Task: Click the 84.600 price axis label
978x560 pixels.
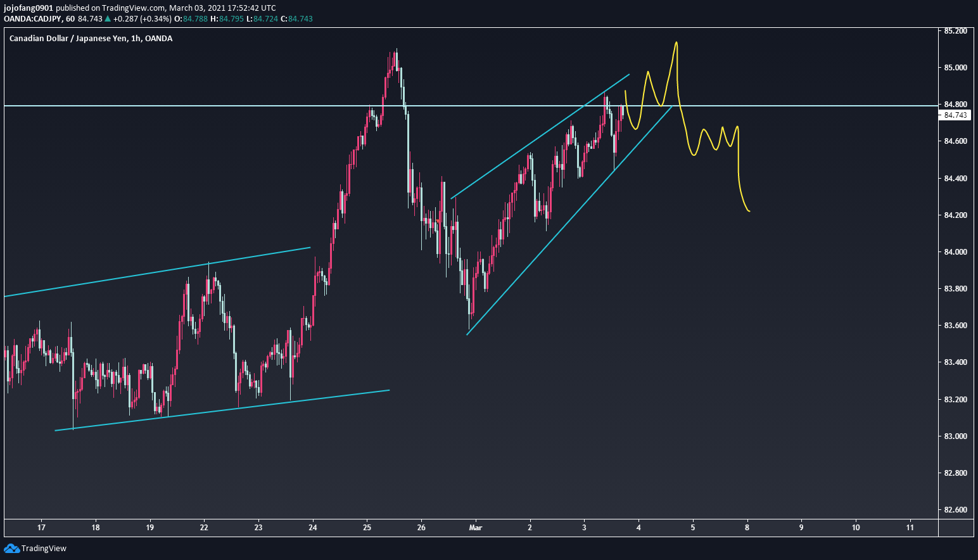Action: point(955,141)
